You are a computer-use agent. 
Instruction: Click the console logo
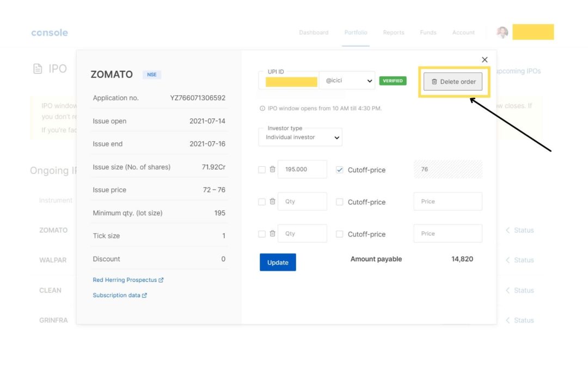pos(50,33)
